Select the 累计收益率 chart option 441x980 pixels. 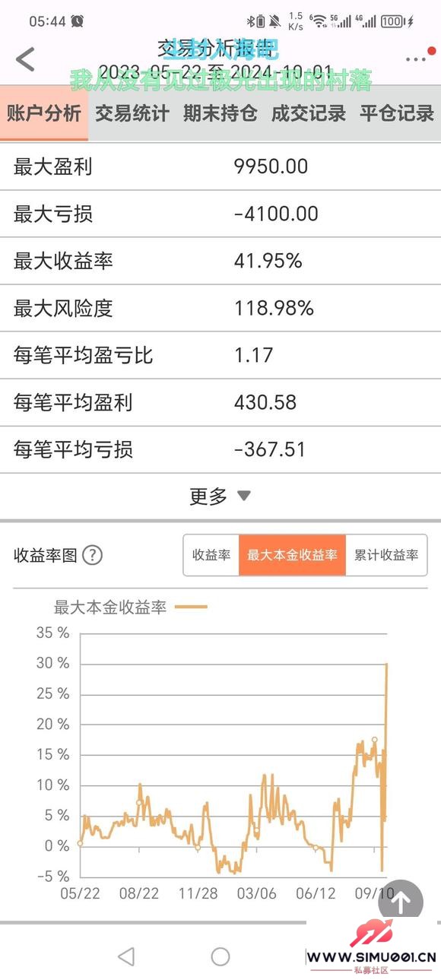click(x=386, y=555)
